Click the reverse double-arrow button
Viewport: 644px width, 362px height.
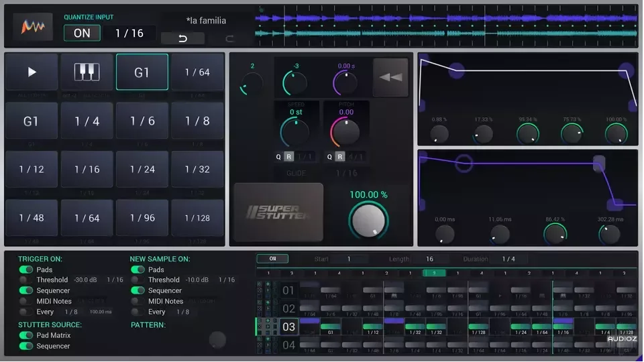390,77
